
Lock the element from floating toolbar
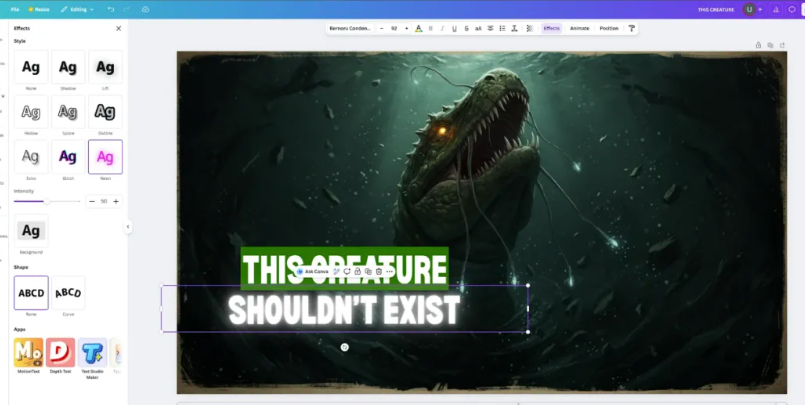point(357,271)
